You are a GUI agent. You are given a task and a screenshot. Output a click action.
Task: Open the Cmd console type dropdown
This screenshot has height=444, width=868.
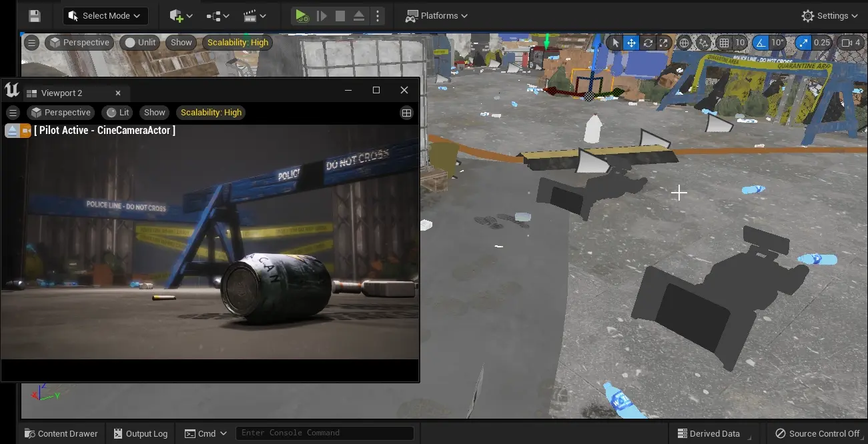[x=205, y=433]
